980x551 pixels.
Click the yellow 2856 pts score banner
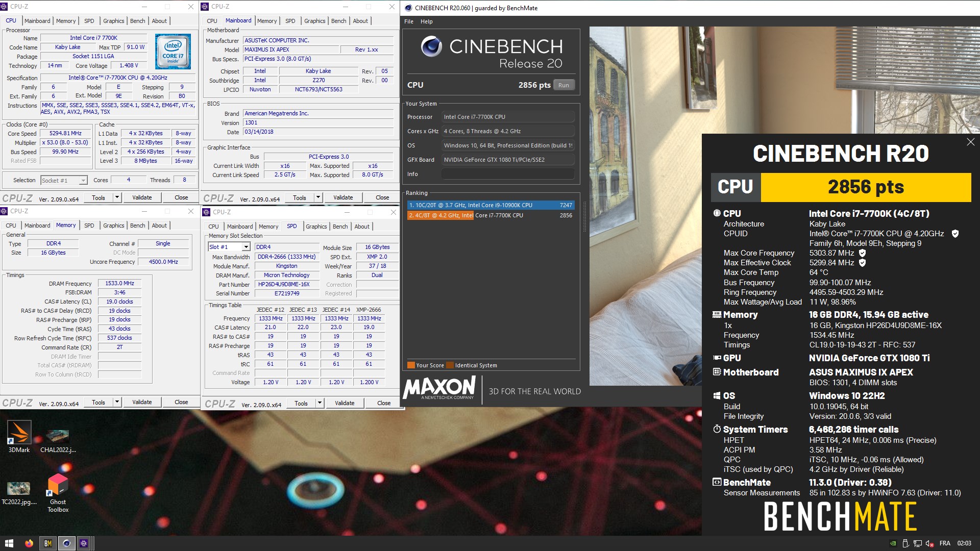(x=866, y=187)
